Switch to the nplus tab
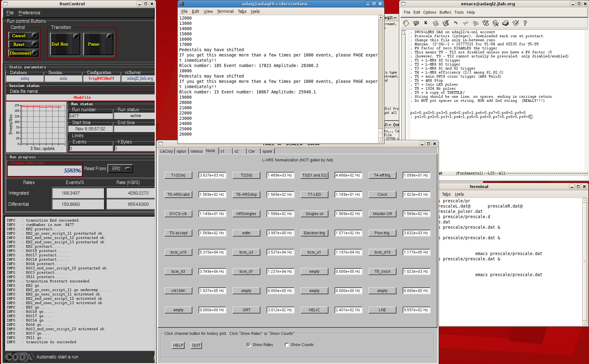This screenshot has height=364, width=589. [181, 151]
